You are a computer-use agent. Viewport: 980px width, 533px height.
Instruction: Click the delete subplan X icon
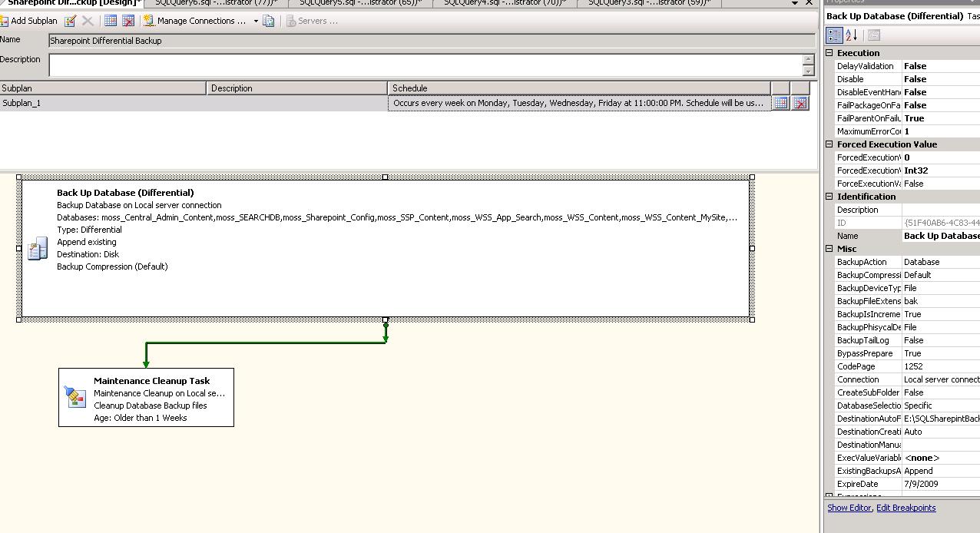coord(88,21)
